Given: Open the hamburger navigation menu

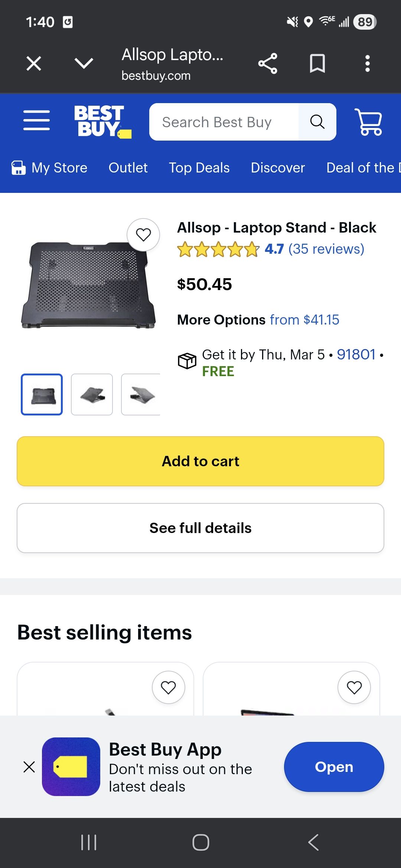Looking at the screenshot, I should pos(36,121).
